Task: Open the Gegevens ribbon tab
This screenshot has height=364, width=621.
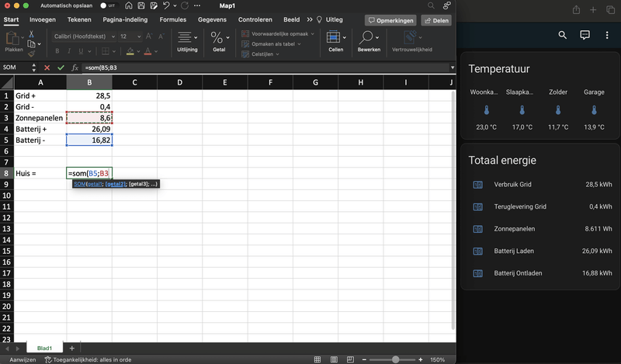Action: click(x=212, y=19)
